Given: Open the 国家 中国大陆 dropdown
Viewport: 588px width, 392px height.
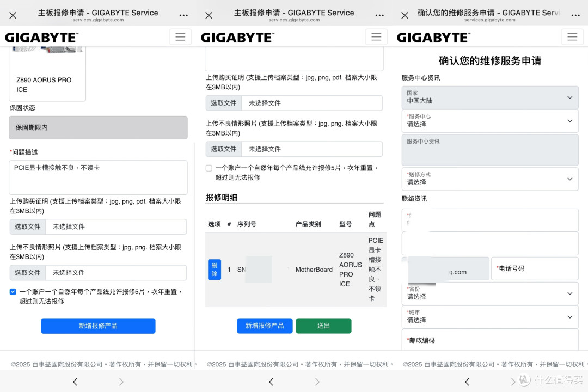Looking at the screenshot, I should tap(490, 97).
